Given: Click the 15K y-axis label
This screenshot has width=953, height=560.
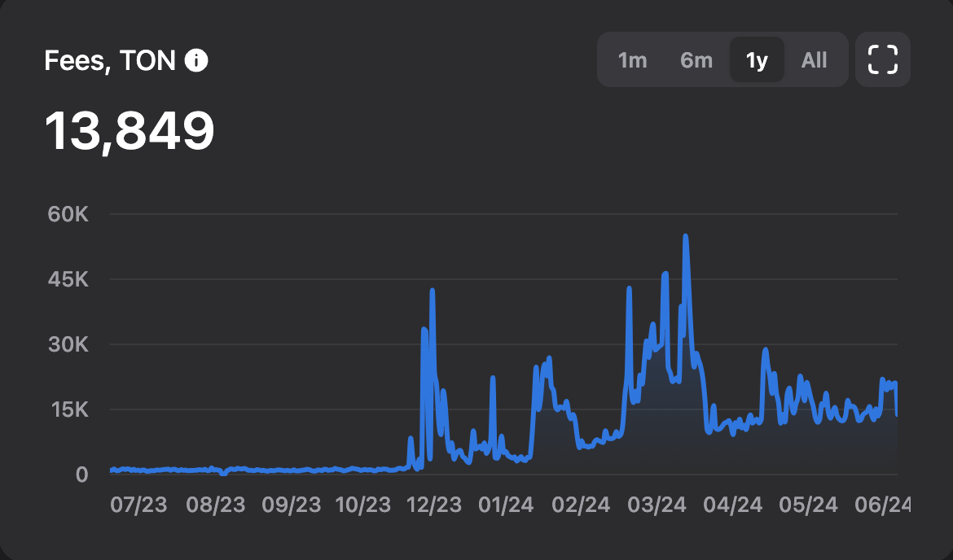Looking at the screenshot, I should 69,409.
